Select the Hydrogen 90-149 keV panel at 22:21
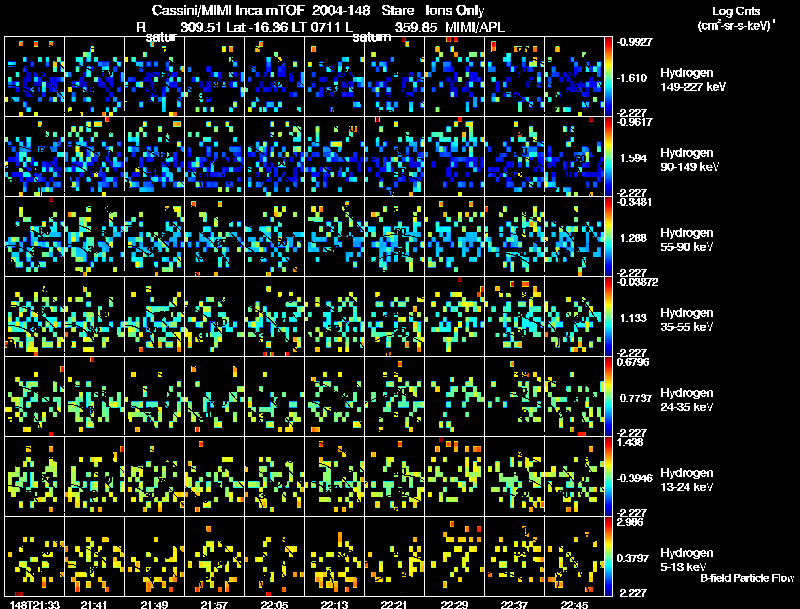 point(394,156)
